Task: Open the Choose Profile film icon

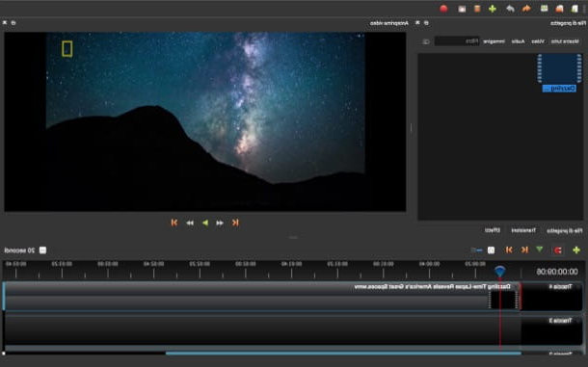Action: [x=477, y=9]
